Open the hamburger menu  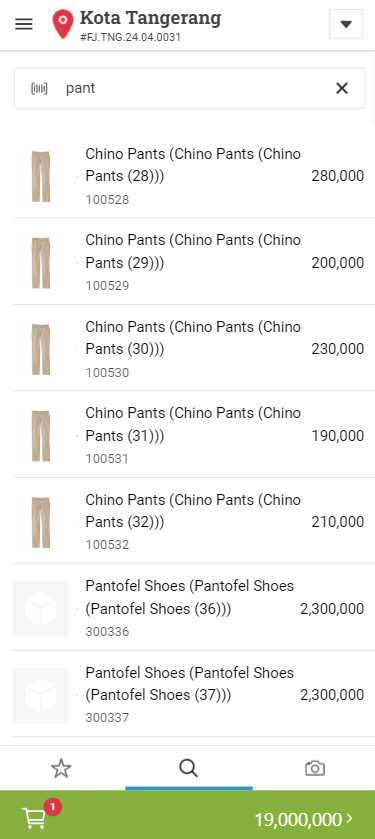tap(24, 24)
